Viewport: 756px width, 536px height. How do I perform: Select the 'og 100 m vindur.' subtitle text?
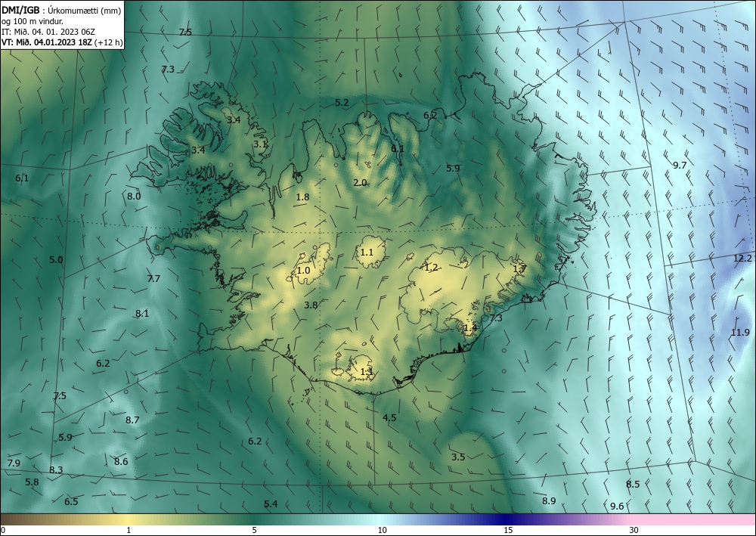click(x=33, y=21)
